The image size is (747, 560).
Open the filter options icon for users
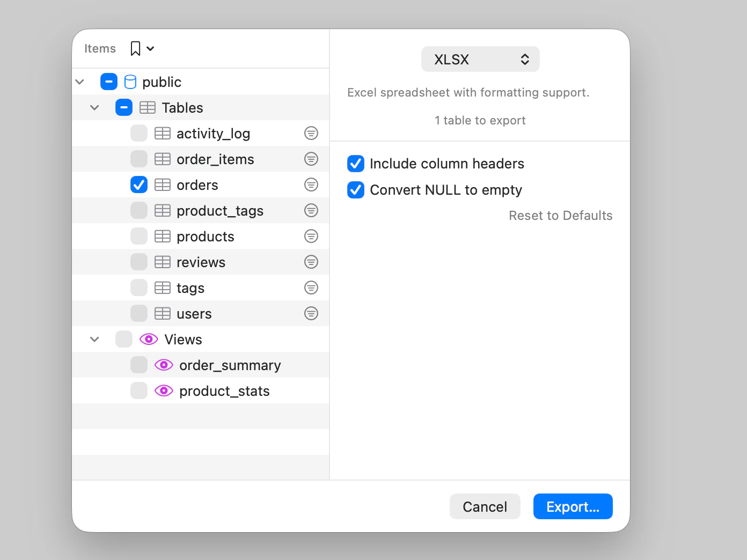311,313
